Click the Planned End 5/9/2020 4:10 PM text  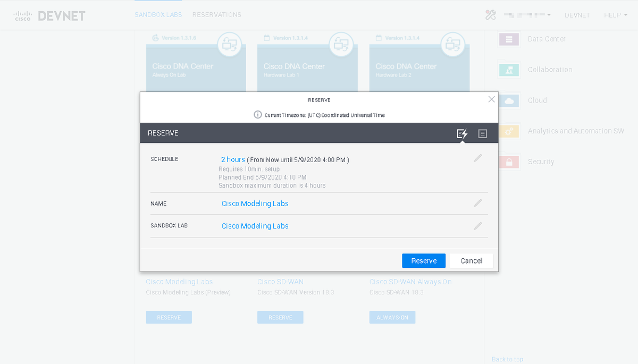pos(263,177)
